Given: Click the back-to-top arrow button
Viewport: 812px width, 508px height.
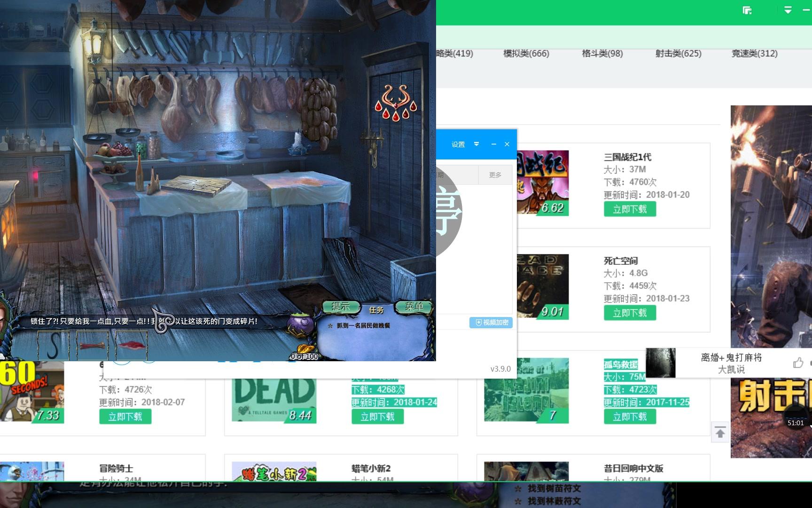Looking at the screenshot, I should 720,432.
